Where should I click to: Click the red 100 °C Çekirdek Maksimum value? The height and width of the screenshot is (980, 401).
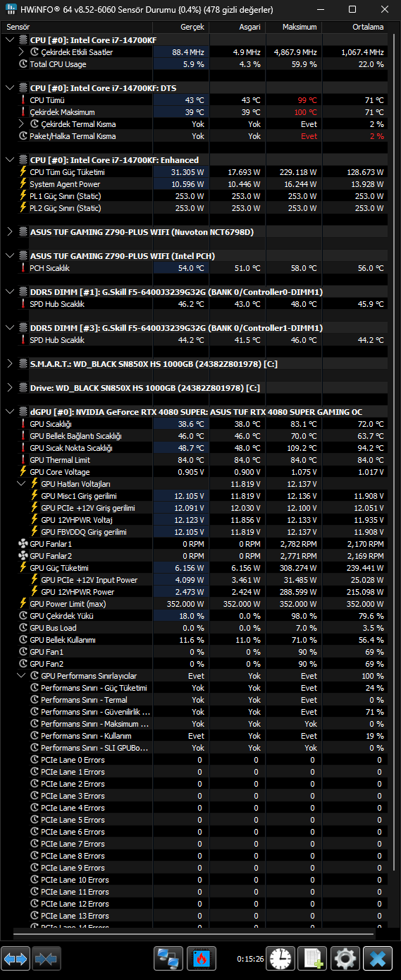click(x=305, y=112)
